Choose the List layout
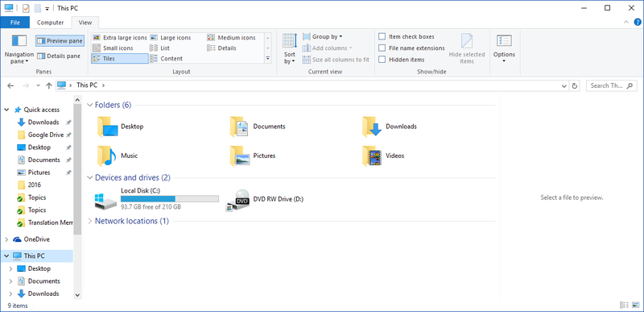 pos(159,48)
